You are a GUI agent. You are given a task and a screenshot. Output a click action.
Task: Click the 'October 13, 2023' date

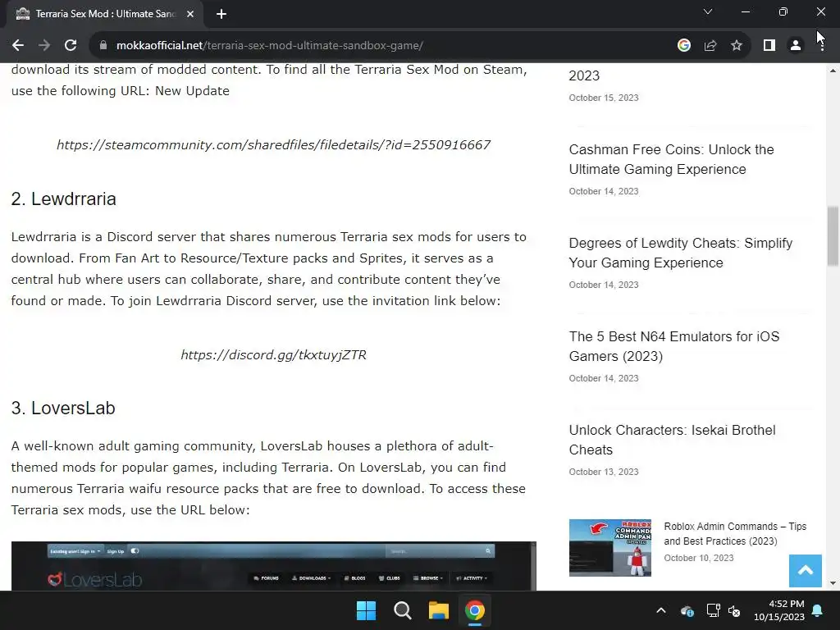[x=604, y=472]
